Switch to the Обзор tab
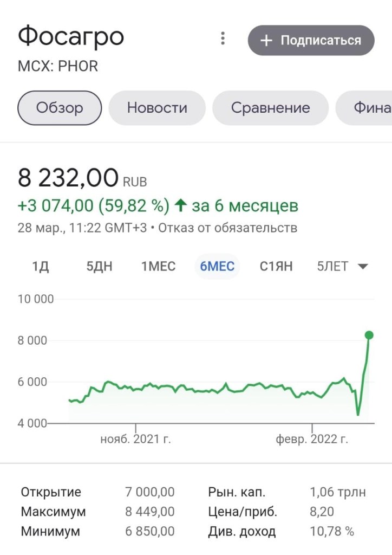 coord(60,108)
